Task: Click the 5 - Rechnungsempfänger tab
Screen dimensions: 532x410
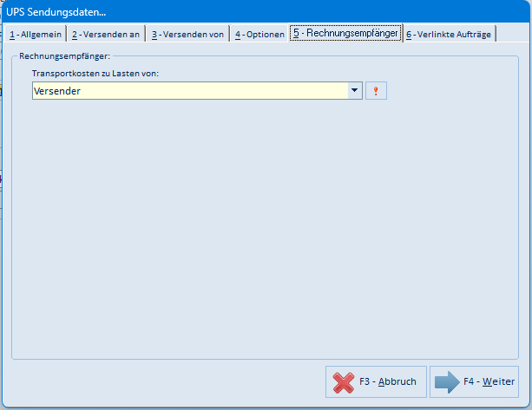Action: (345, 33)
